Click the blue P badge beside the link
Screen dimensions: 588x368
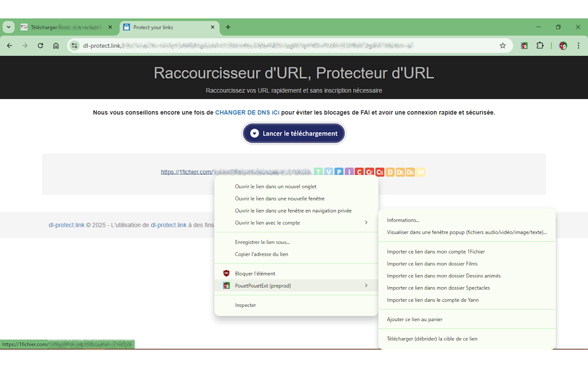point(339,172)
